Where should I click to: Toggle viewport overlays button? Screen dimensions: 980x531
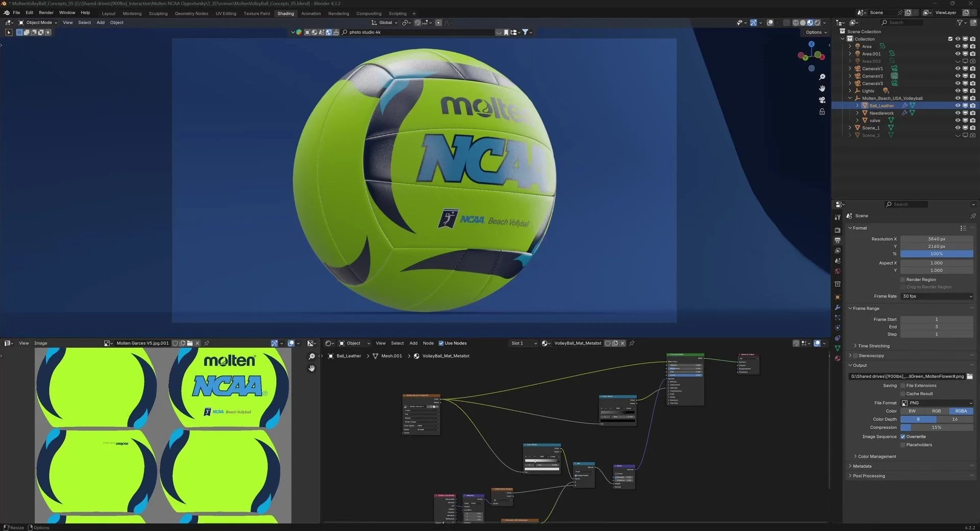click(x=770, y=22)
